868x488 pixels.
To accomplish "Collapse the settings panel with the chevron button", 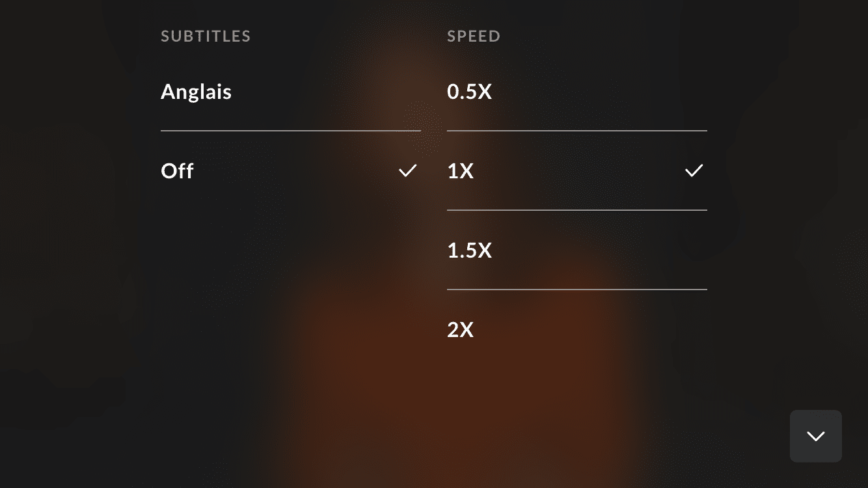I will click(815, 436).
